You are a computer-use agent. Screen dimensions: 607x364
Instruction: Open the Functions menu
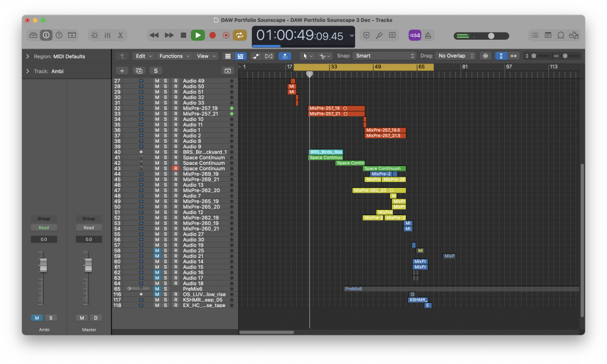tap(174, 56)
